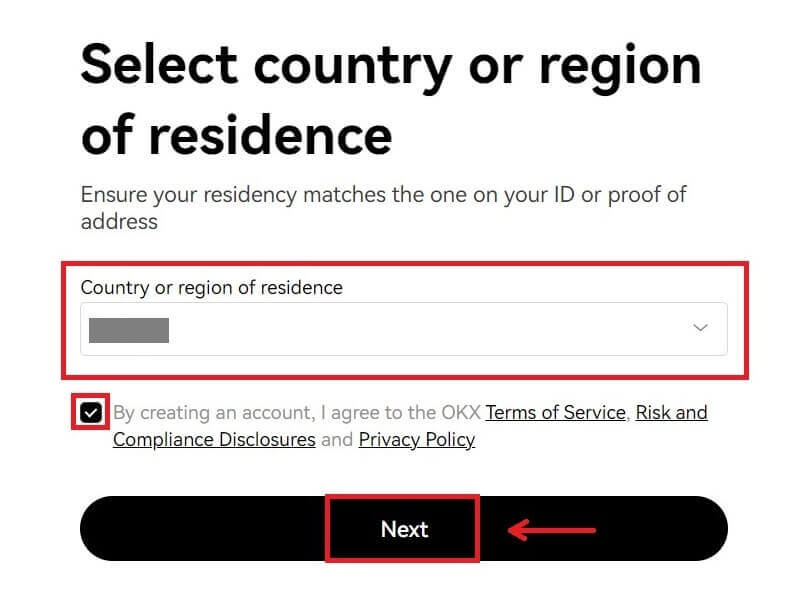The height and width of the screenshot is (613, 808).
Task: Click the Country or region of residence label
Action: [210, 287]
